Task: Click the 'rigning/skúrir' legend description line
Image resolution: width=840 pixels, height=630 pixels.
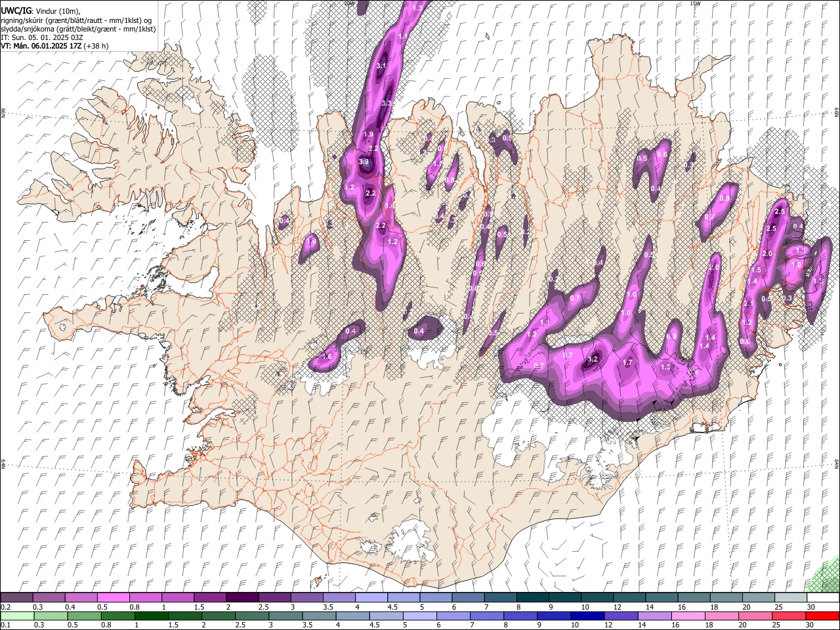Action: 76,20
